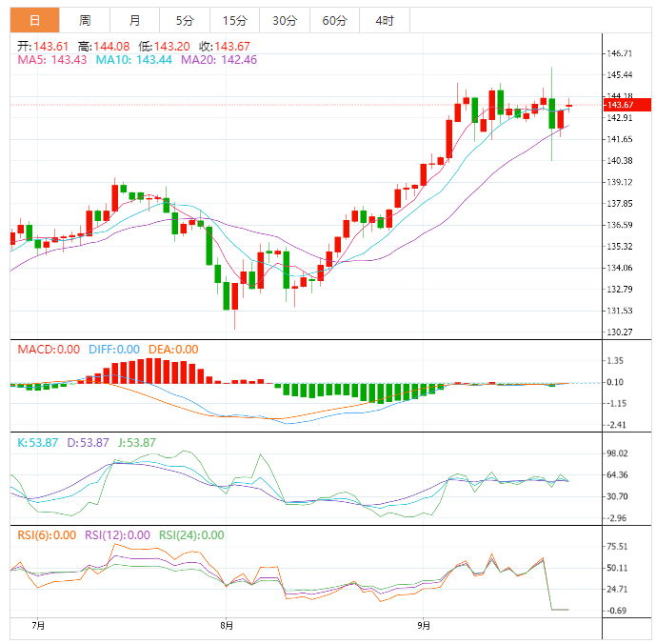
Task: Click the 136.59 price axis label
Action: (620, 225)
